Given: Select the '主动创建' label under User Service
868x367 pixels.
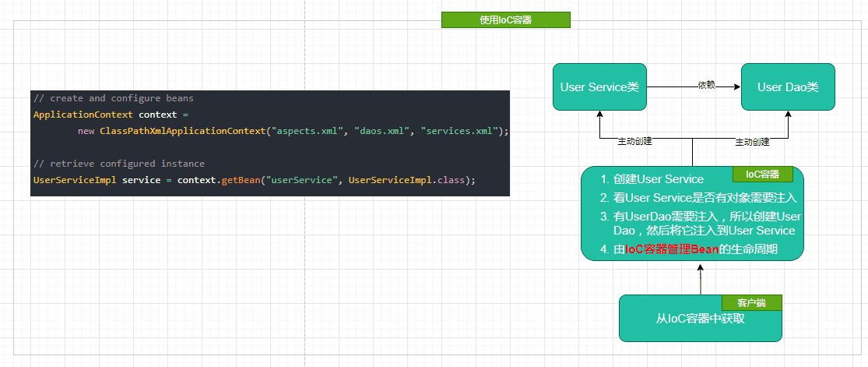Looking at the screenshot, I should [x=634, y=142].
